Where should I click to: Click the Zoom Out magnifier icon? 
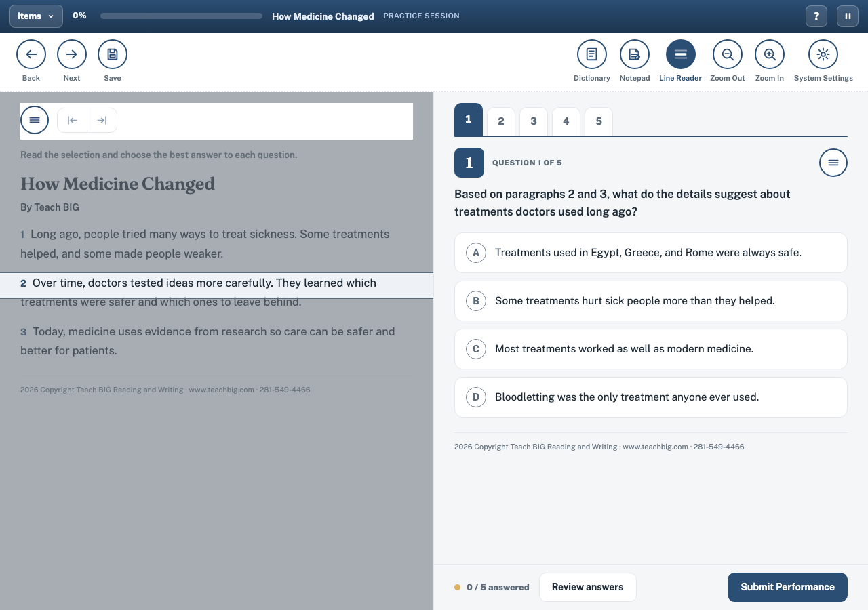[728, 54]
